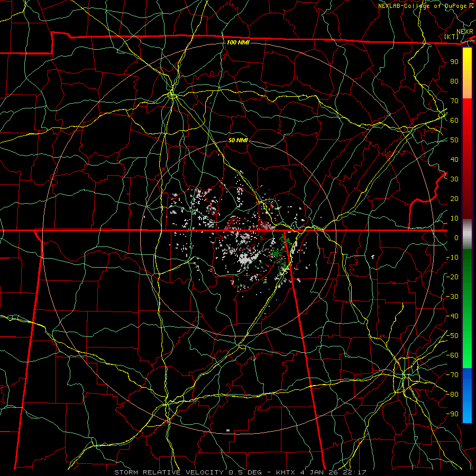
Task: Click the '50 NMI' range ring label
Action: pos(238,140)
